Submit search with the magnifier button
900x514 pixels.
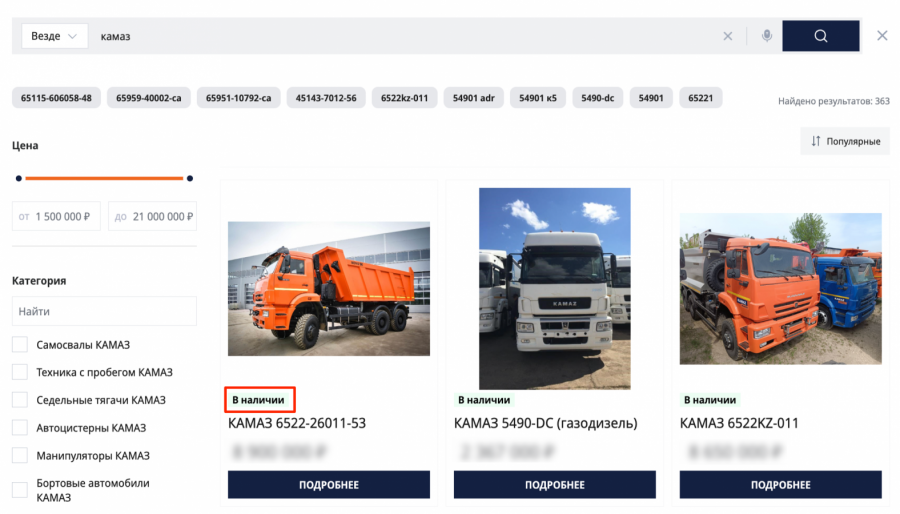pyautogui.click(x=821, y=36)
